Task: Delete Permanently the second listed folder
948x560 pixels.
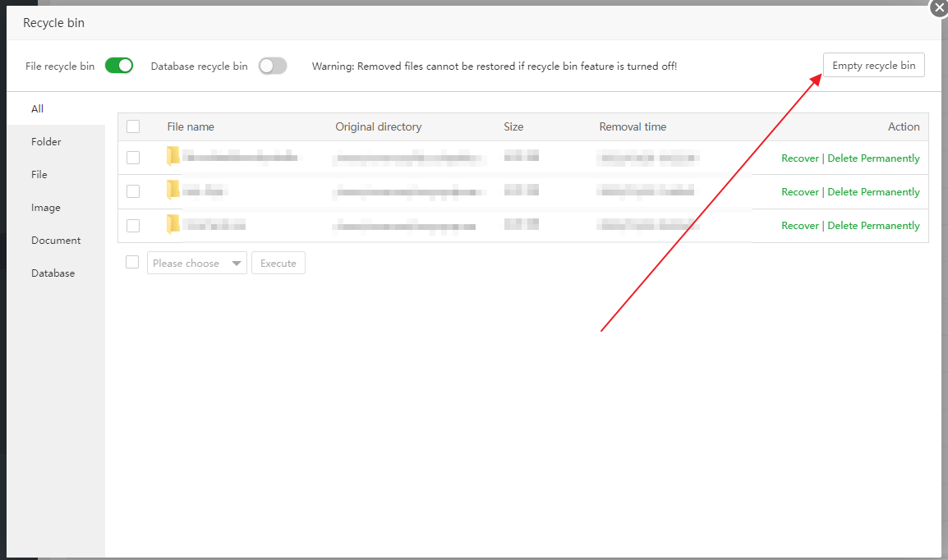Action: 873,192
